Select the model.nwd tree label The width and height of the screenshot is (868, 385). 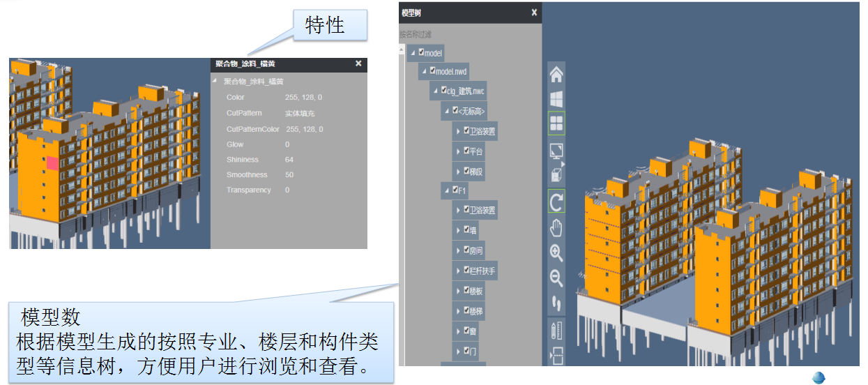click(452, 72)
